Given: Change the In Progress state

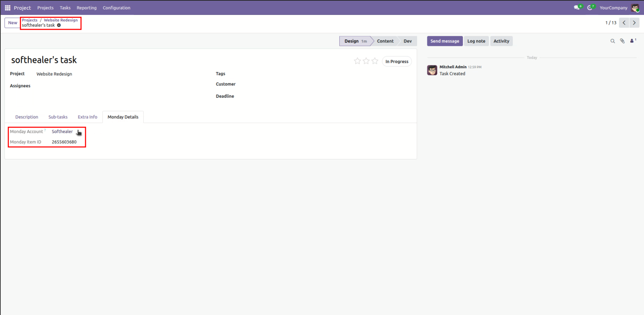Looking at the screenshot, I should [x=397, y=62].
